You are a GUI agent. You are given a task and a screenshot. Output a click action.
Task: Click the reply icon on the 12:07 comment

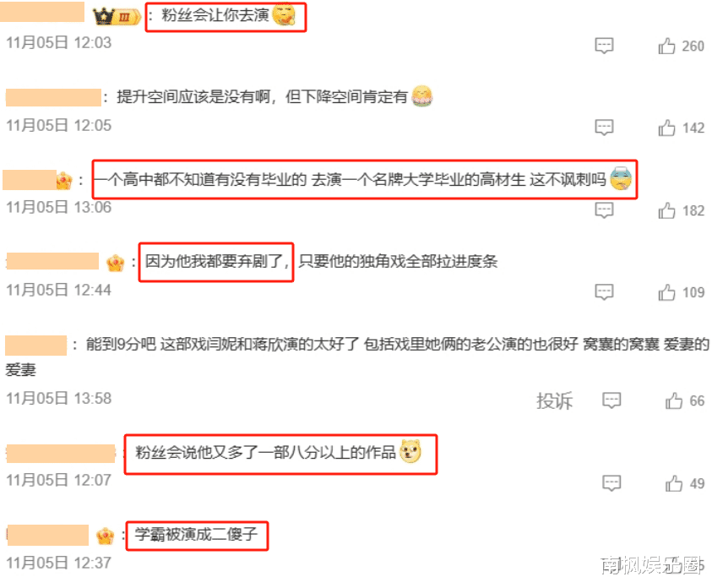pyautogui.click(x=611, y=483)
